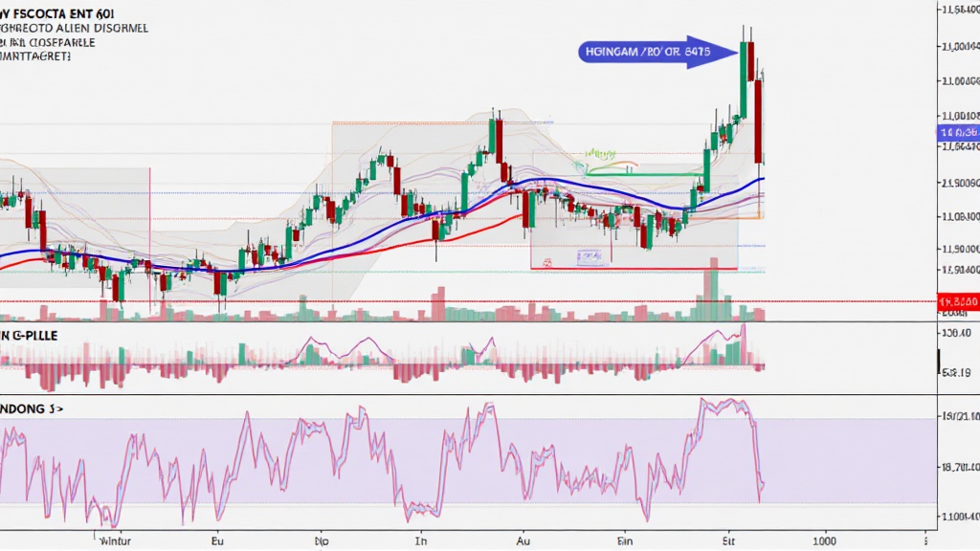Image resolution: width=980 pixels, height=551 pixels.
Task: Select the small purple boxed label in range box
Action: click(x=592, y=257)
